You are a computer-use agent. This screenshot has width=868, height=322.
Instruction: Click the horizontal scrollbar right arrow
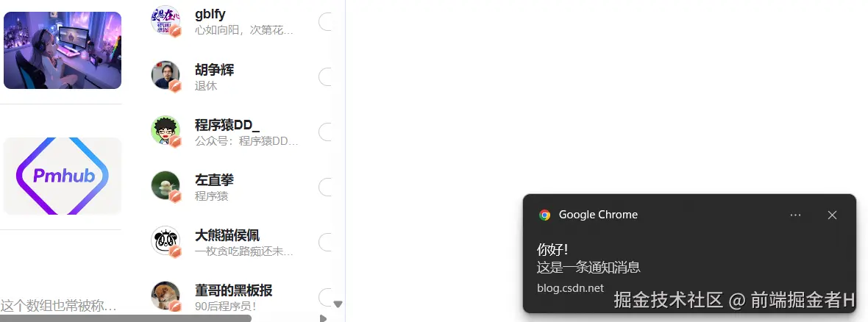323,318
